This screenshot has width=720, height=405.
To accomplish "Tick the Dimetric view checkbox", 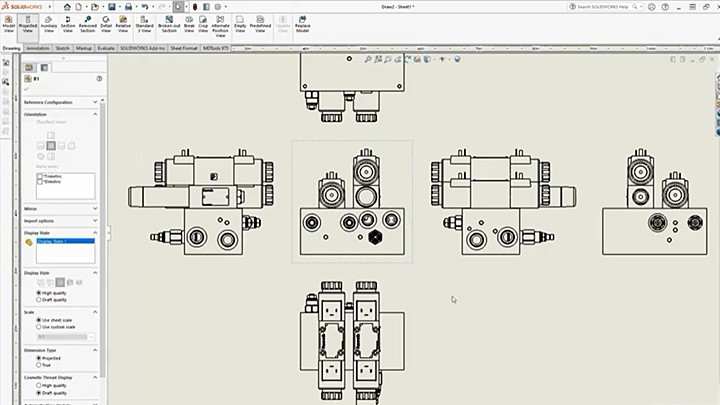I will click(39, 182).
